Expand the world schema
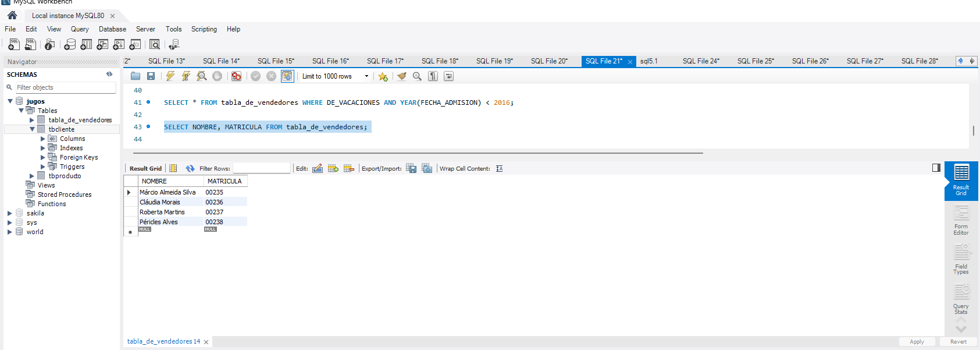Screen dimensions: 980x350 click(10, 232)
